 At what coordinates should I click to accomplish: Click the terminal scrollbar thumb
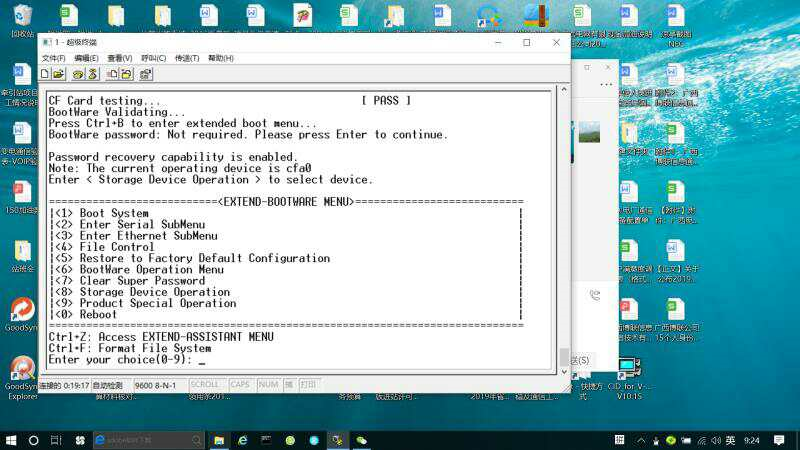(564, 357)
